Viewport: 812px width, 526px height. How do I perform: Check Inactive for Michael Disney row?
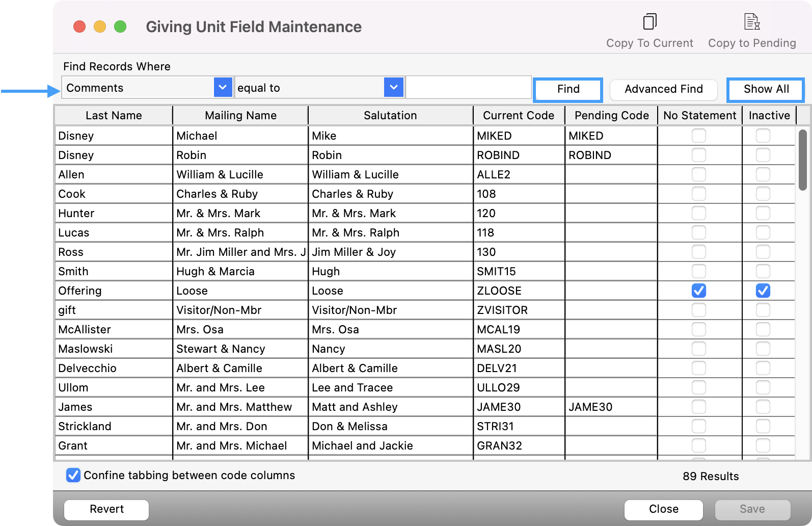pos(763,136)
